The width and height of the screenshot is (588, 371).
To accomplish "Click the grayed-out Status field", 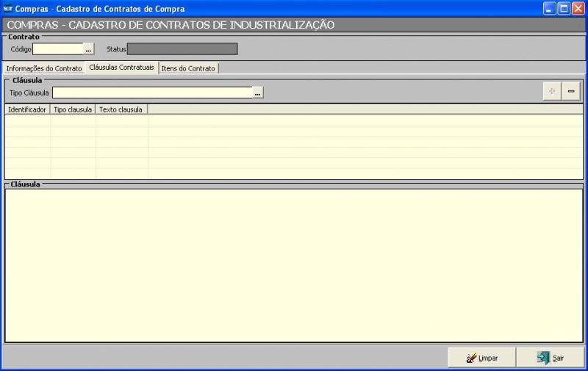I will coord(182,49).
